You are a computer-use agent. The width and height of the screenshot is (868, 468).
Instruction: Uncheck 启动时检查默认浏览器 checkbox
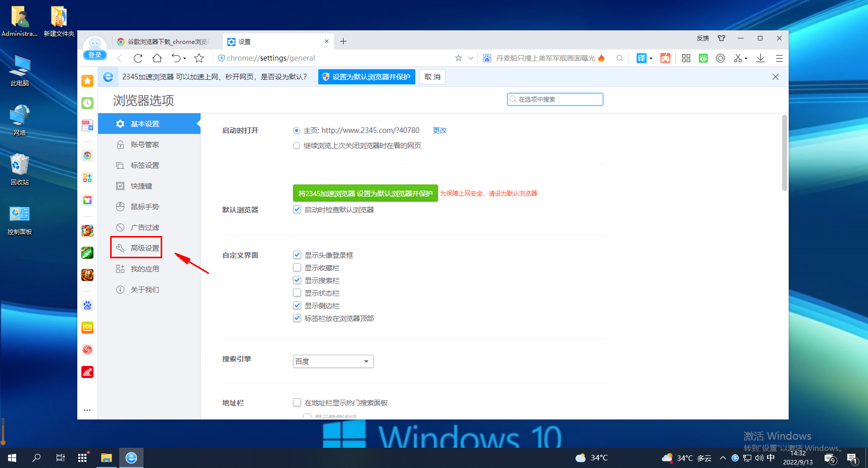[297, 209]
